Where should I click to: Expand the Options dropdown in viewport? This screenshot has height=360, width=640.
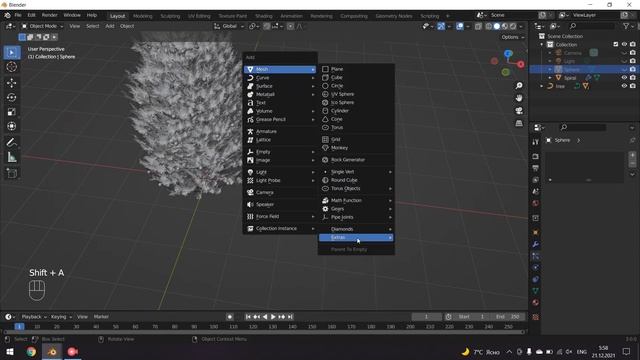(x=513, y=37)
